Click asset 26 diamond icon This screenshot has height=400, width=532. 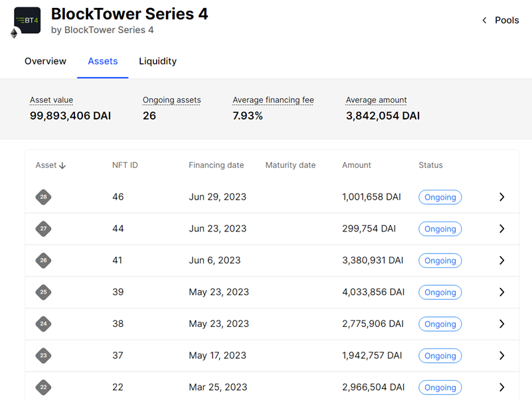tap(43, 260)
